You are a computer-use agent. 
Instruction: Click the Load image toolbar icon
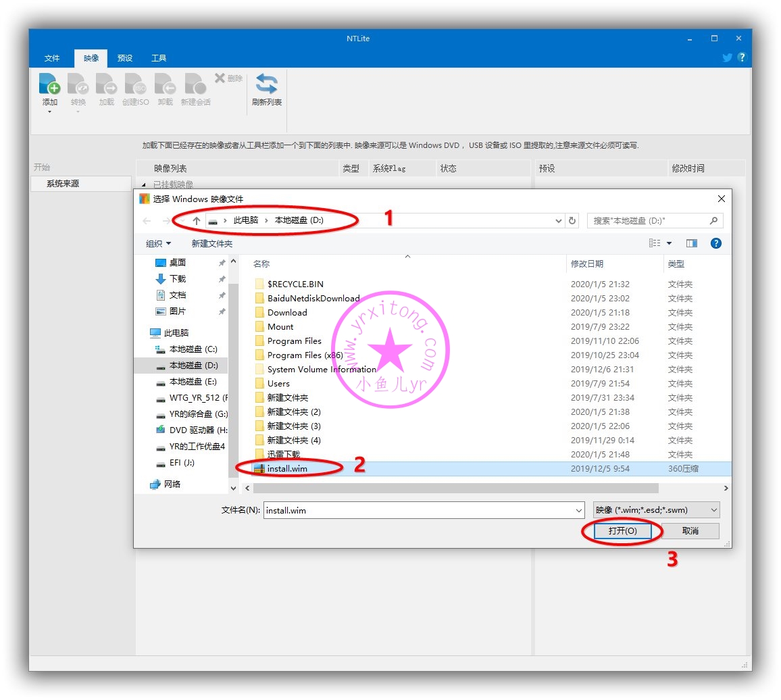click(106, 84)
